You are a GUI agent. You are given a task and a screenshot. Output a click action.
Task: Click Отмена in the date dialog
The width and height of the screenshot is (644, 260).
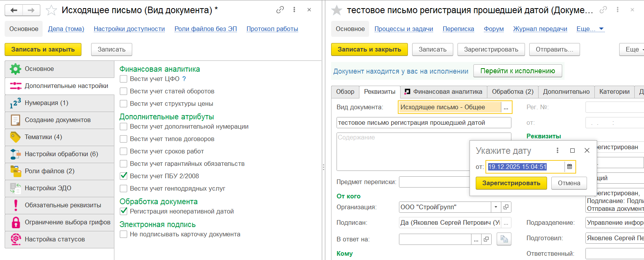click(x=569, y=183)
